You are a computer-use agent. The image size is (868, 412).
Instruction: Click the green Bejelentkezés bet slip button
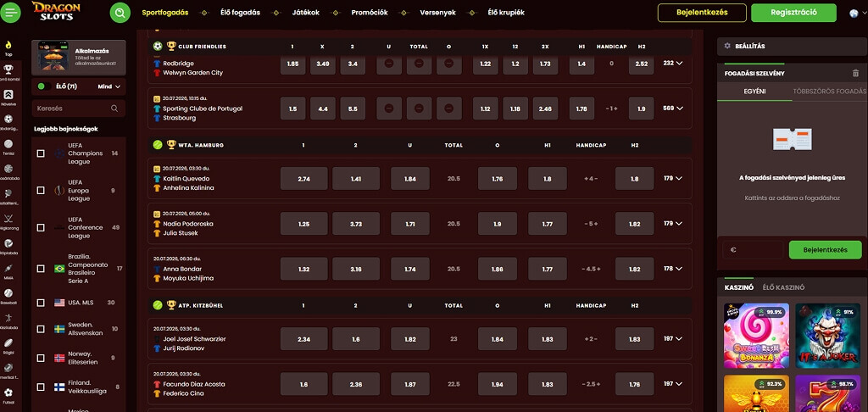825,250
